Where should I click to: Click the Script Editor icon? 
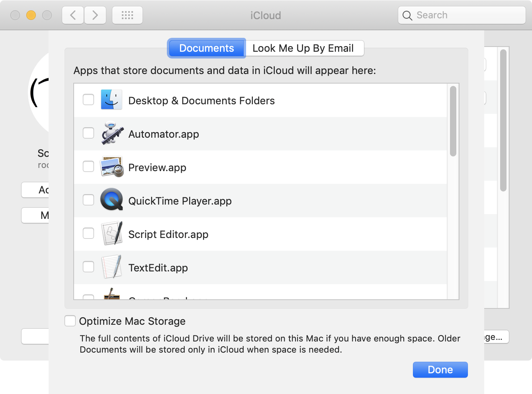coord(111,233)
